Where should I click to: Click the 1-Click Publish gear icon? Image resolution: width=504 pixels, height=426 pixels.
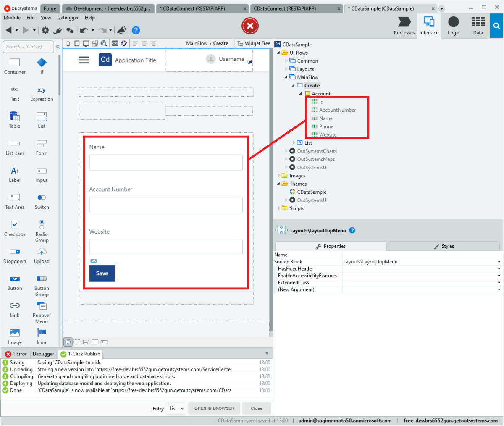45,30
